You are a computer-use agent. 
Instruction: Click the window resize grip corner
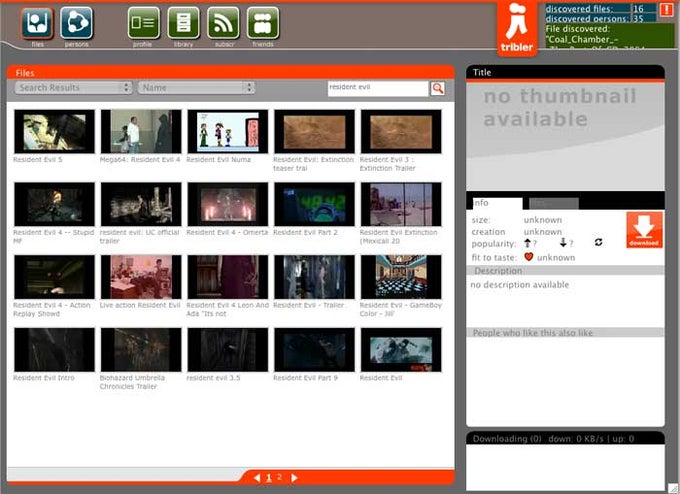coord(673,488)
